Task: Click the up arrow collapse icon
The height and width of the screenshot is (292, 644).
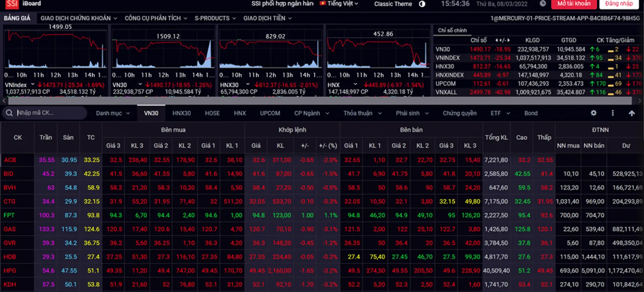Action: click(632, 113)
